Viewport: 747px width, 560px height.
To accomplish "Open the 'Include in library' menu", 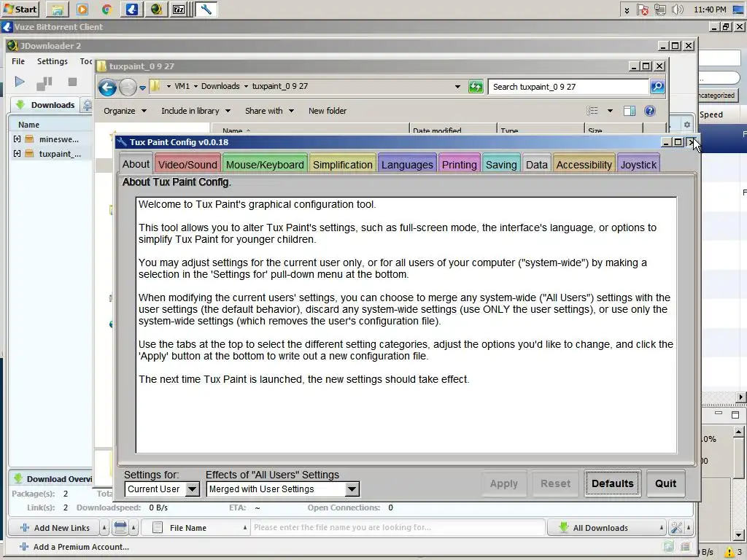I will 196,111.
